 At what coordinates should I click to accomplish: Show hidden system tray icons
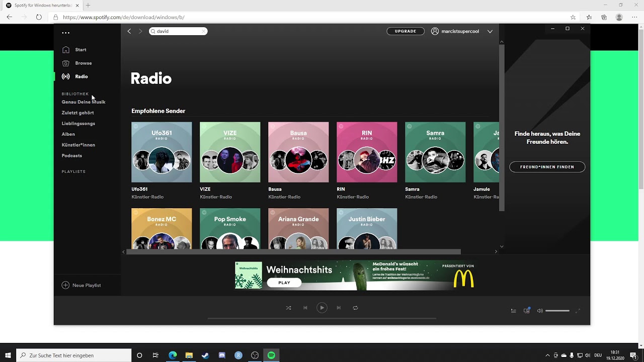[547, 355]
